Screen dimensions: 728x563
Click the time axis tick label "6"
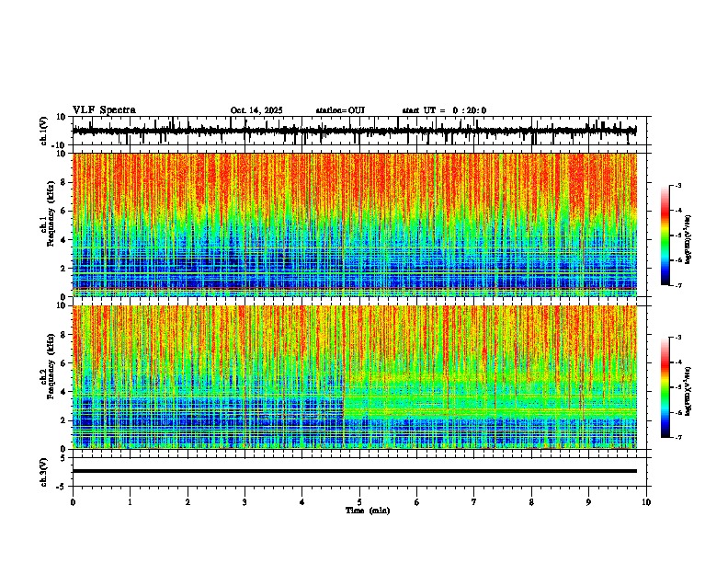[x=416, y=502]
